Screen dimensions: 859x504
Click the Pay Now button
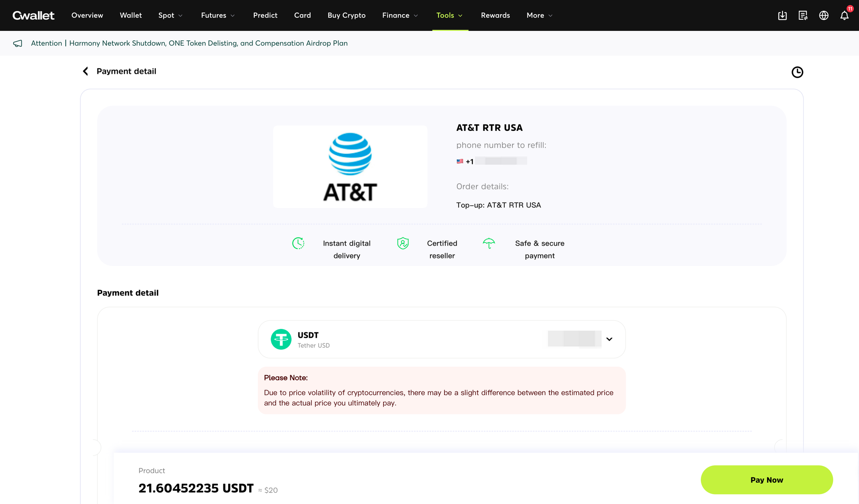click(767, 480)
